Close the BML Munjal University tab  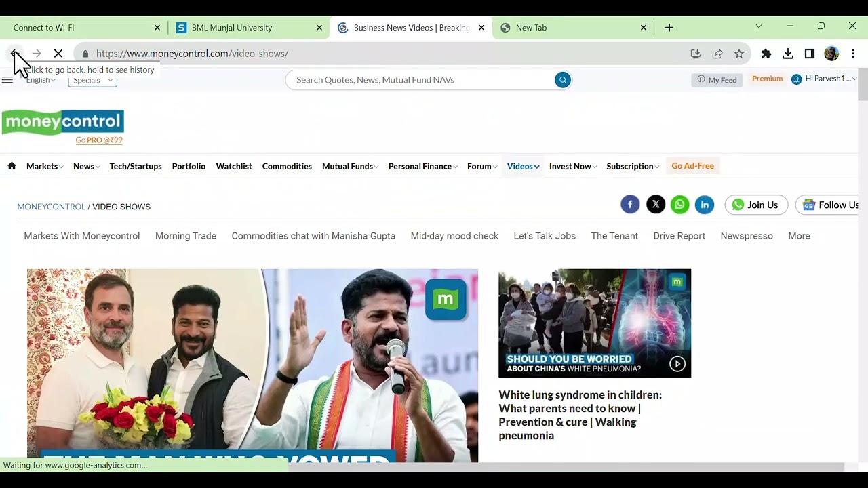pos(319,28)
